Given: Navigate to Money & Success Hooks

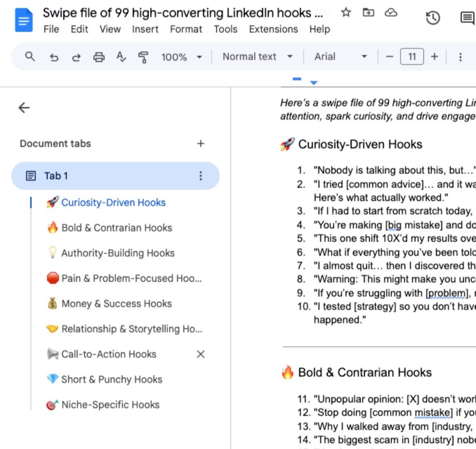Looking at the screenshot, I should tap(116, 303).
